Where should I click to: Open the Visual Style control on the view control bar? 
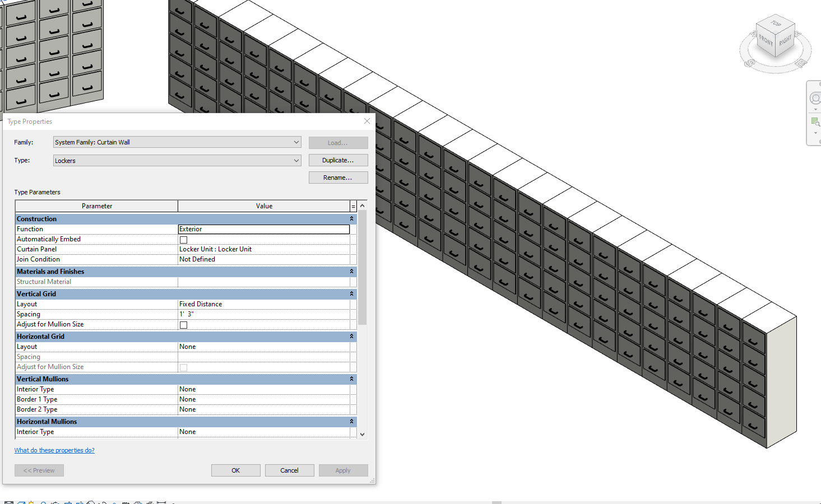click(x=21, y=501)
